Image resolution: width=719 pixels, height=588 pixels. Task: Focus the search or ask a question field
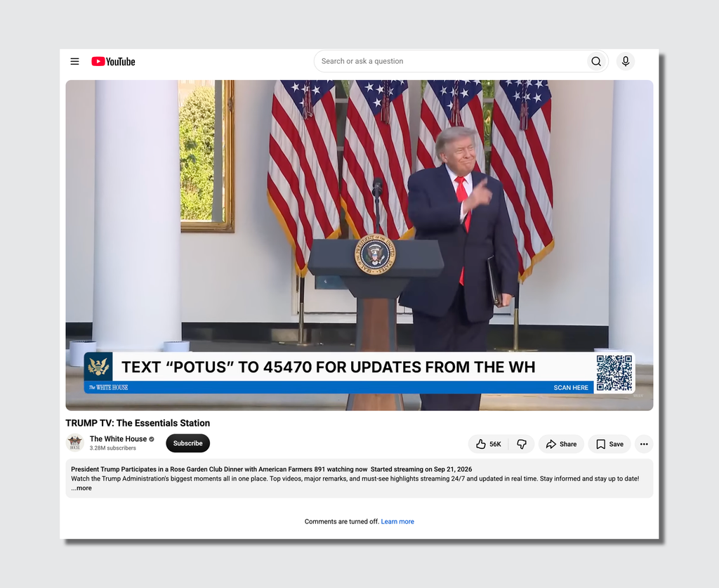[450, 61]
